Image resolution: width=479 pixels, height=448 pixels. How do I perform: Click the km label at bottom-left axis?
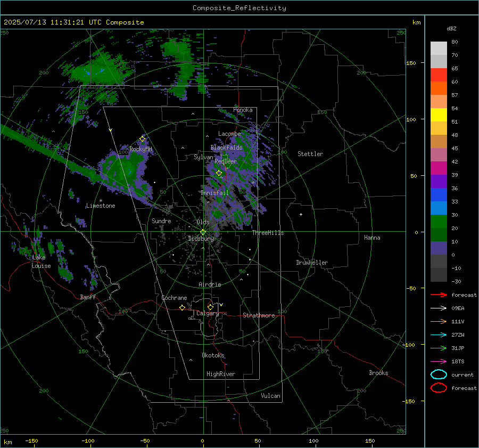coord(7,442)
